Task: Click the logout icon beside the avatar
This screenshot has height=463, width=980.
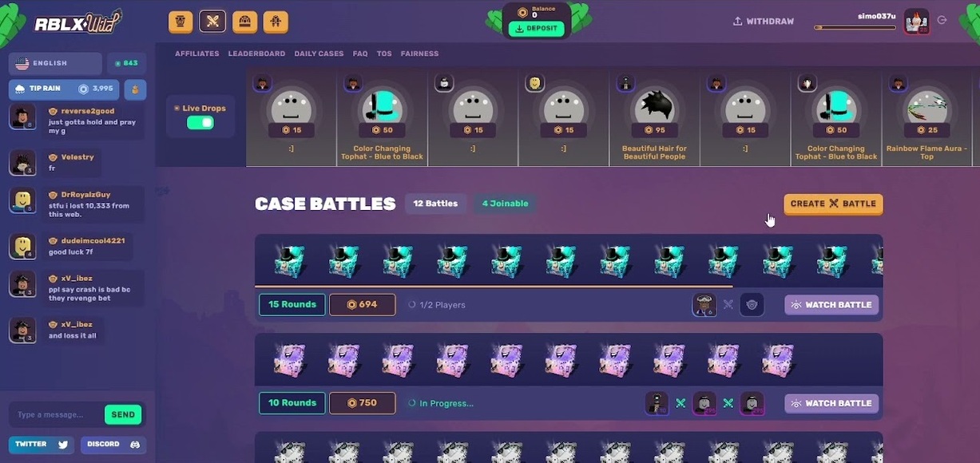Action: tap(942, 21)
